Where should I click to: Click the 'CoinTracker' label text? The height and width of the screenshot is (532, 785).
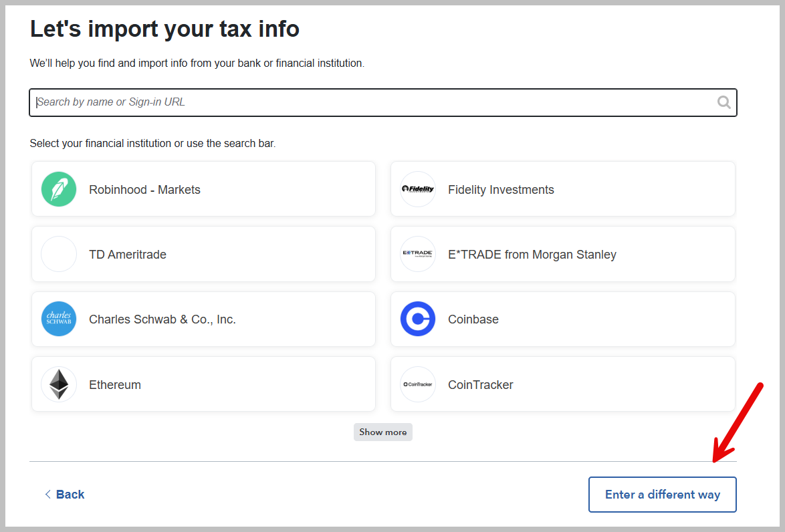coord(481,385)
